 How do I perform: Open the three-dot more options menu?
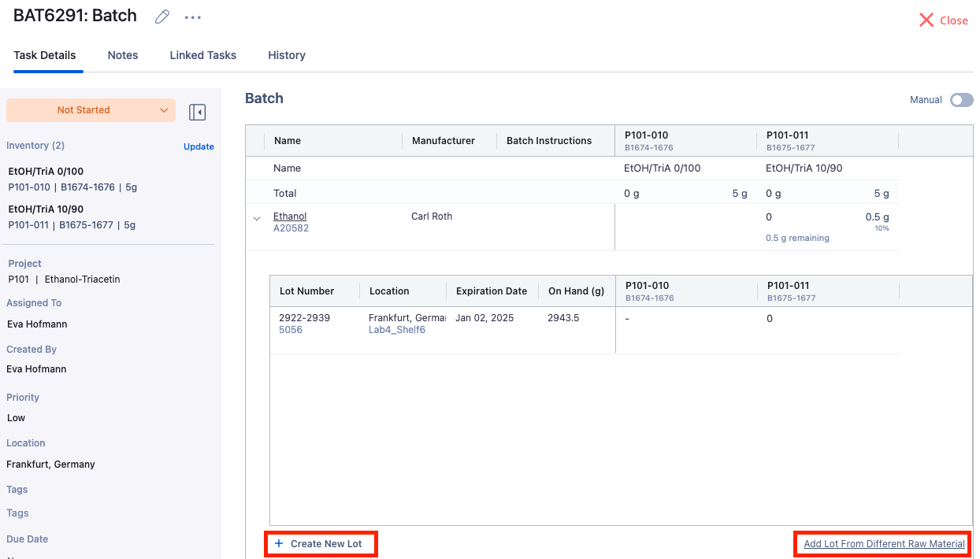coord(192,17)
